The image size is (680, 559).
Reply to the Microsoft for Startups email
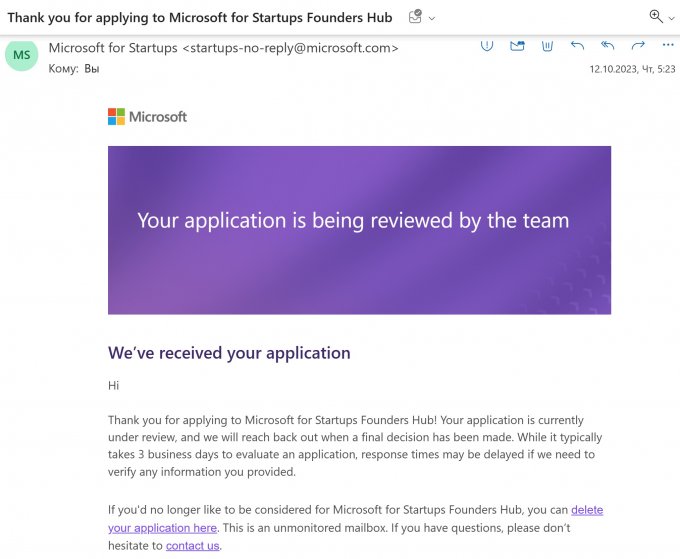tap(577, 46)
